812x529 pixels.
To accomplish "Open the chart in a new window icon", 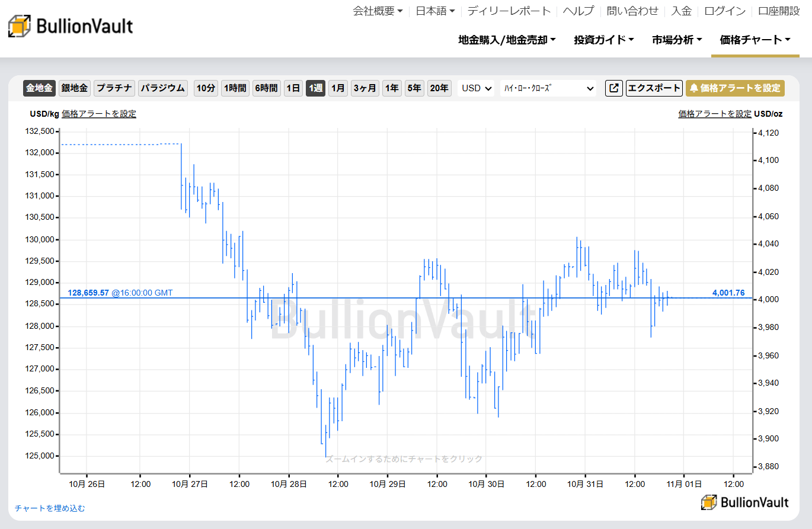I will (x=613, y=88).
